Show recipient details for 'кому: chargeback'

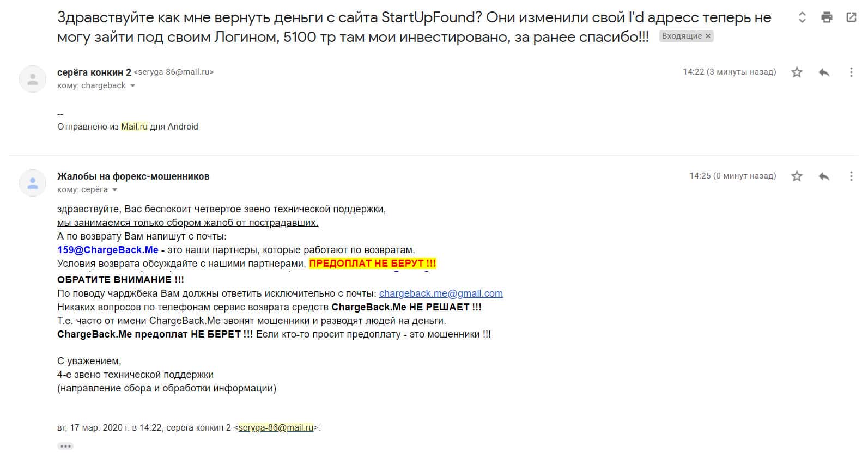132,85
